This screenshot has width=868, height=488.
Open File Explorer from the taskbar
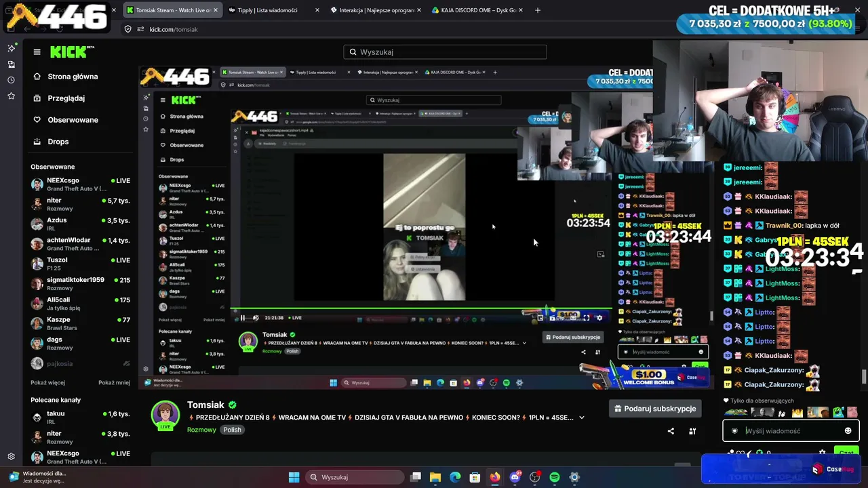[435, 477]
